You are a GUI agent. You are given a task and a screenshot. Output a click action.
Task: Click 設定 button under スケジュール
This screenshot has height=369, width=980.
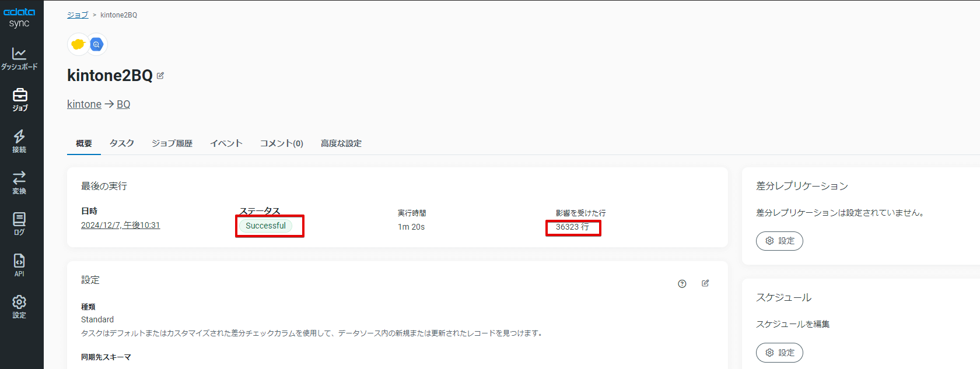coord(779,353)
